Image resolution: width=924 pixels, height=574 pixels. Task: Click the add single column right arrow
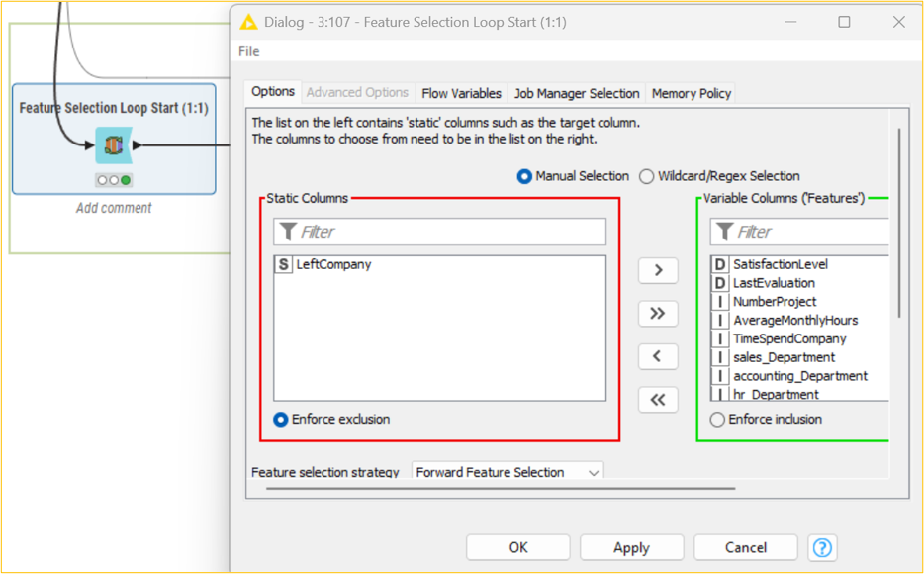(658, 270)
